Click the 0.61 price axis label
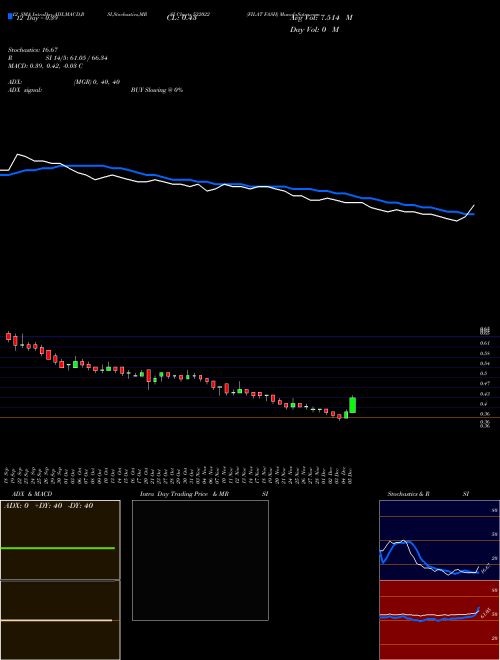Viewport: 500px width, 660px height. [x=484, y=343]
